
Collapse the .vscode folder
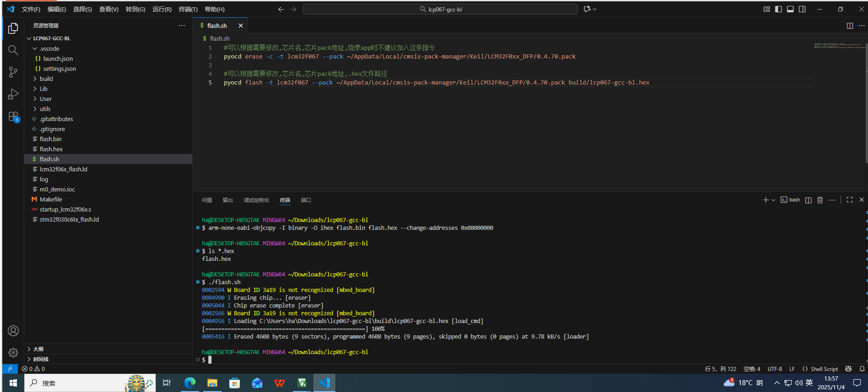pyautogui.click(x=49, y=48)
